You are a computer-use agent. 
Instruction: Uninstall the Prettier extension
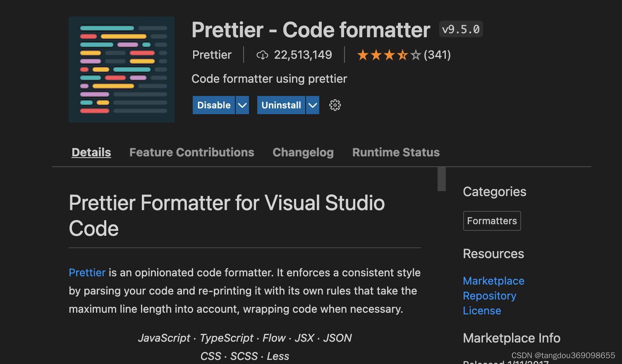tap(281, 105)
